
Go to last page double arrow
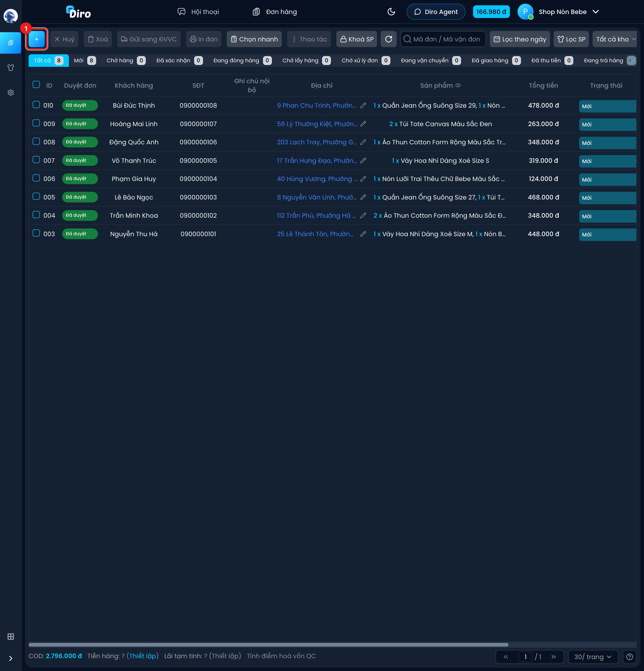click(x=553, y=657)
